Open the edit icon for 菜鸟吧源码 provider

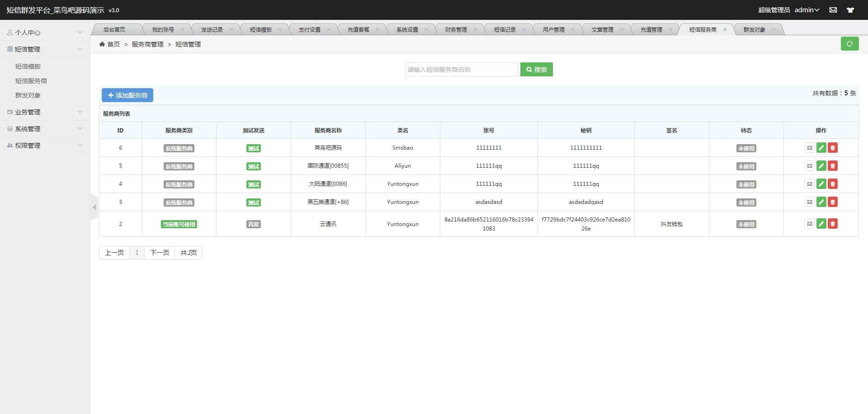pos(821,147)
